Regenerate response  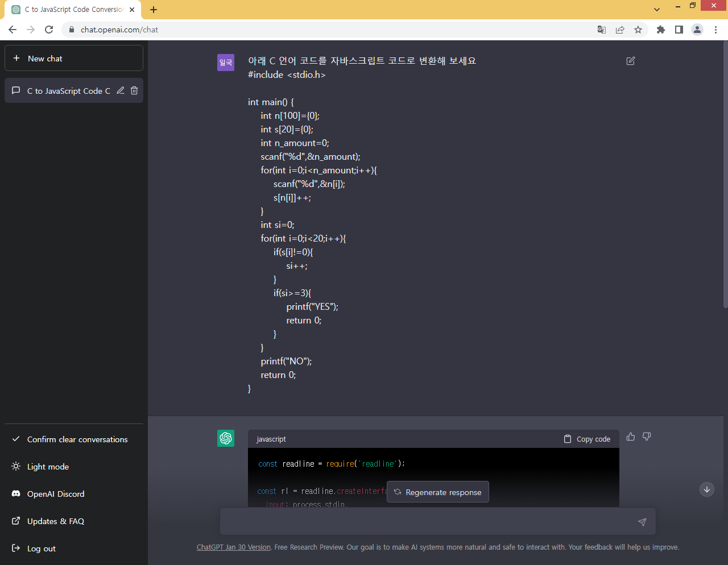[x=438, y=492]
